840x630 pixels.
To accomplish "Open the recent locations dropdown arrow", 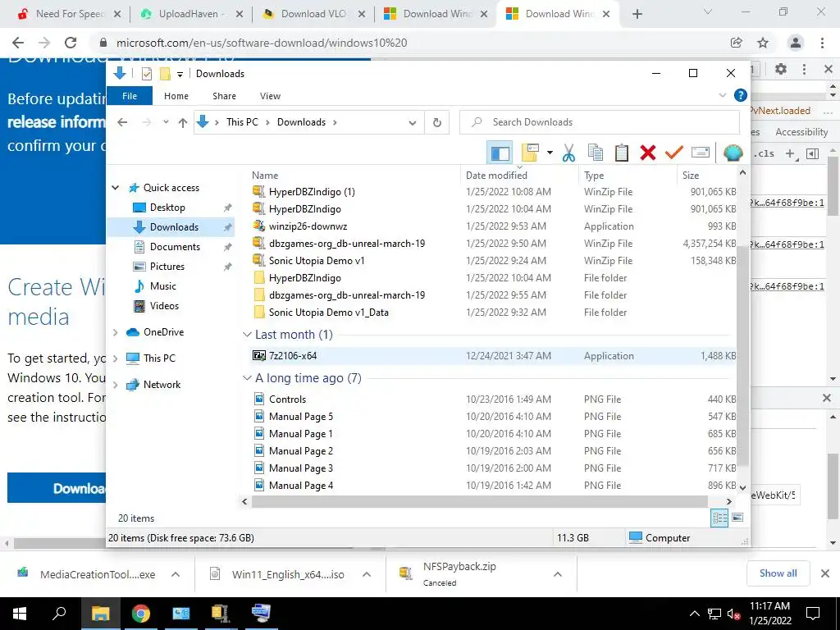I will click(166, 122).
